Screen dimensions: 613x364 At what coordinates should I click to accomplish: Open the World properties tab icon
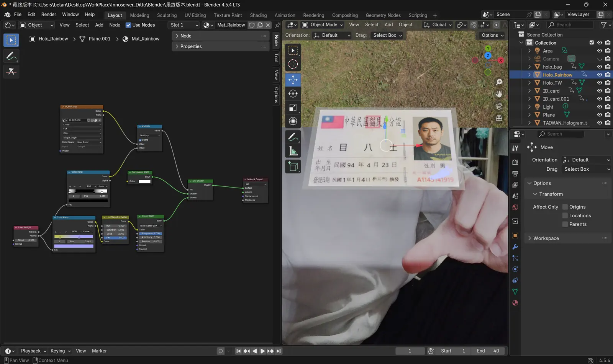515,207
